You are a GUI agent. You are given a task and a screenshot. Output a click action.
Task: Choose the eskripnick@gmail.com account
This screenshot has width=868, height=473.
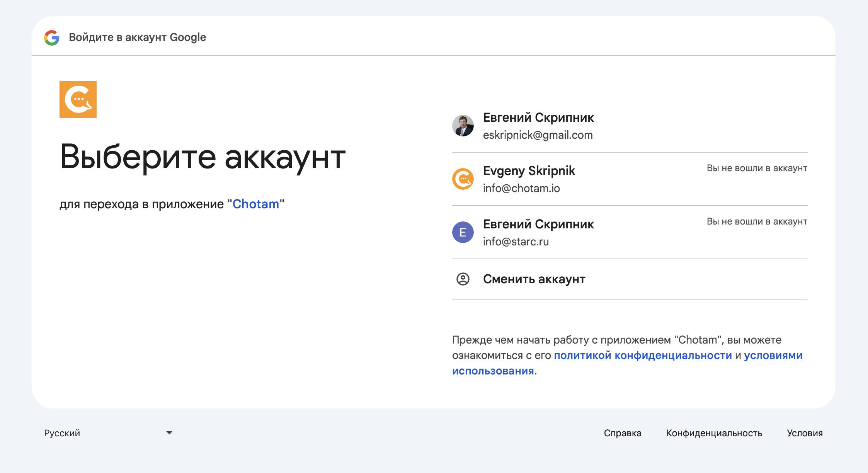[x=538, y=135]
